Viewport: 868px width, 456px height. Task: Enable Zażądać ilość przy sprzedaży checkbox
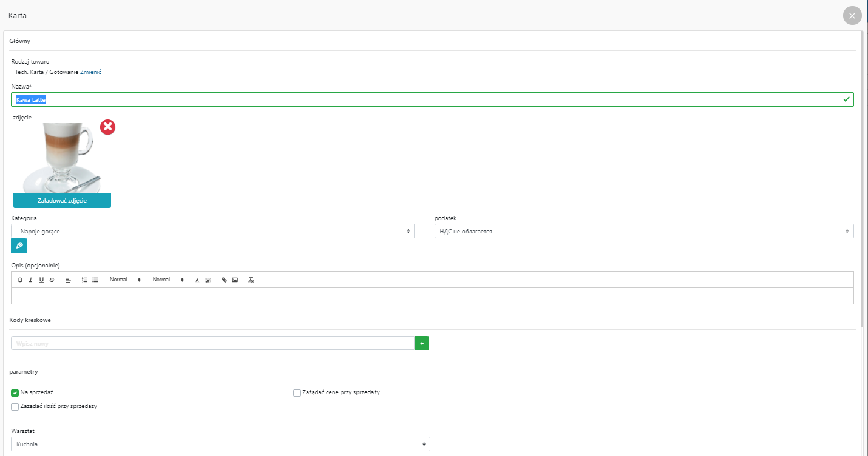(x=15, y=406)
